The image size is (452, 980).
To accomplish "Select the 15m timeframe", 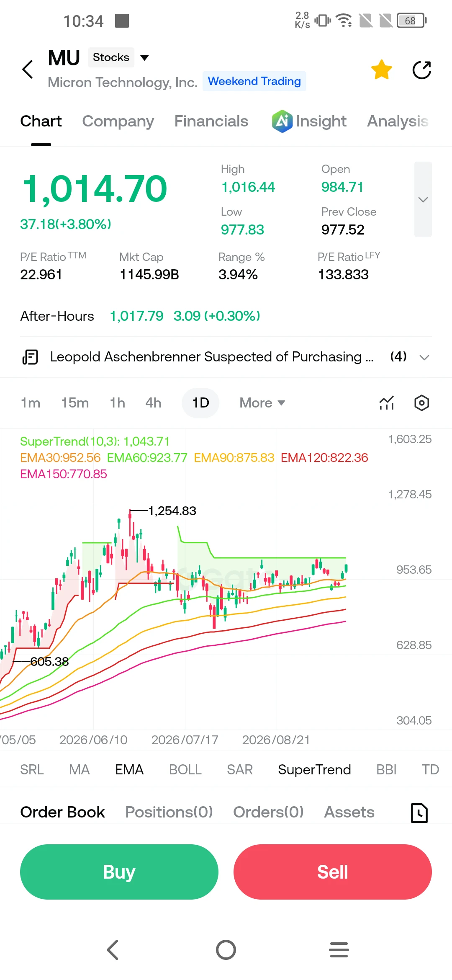I will pyautogui.click(x=75, y=403).
